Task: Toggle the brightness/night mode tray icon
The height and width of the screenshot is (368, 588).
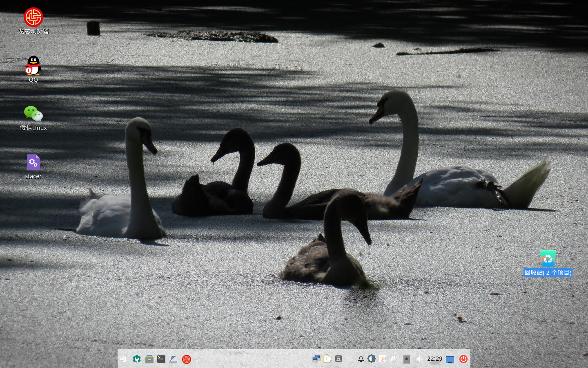Action: pos(371,359)
